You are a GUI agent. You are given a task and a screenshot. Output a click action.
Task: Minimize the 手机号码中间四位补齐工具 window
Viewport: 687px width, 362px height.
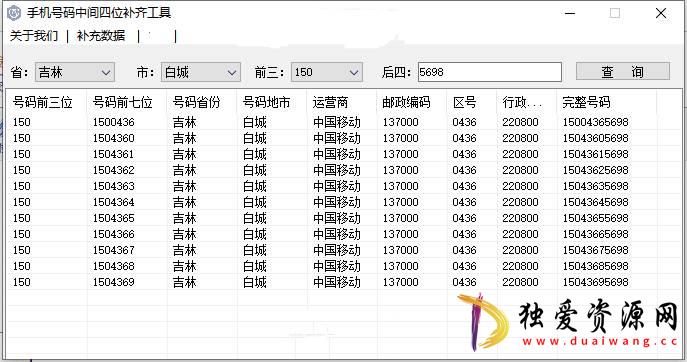click(x=570, y=13)
